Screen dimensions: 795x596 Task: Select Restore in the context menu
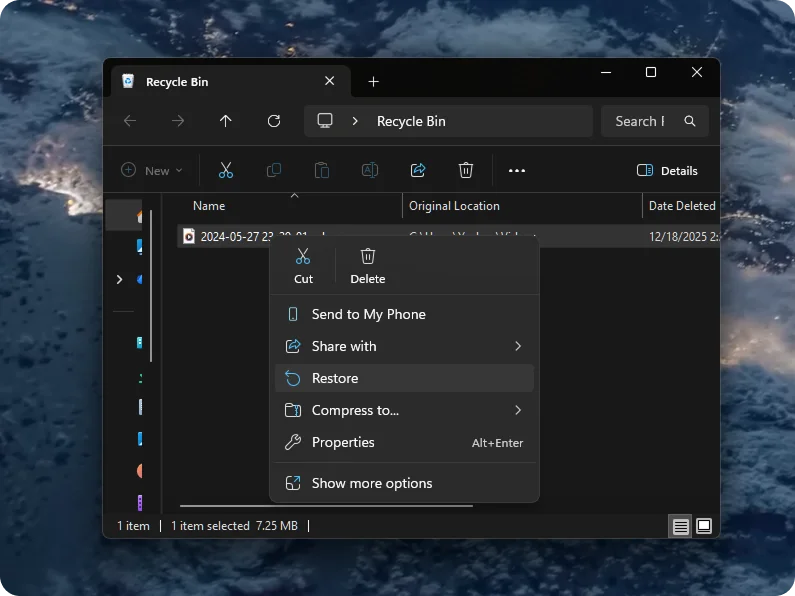[x=404, y=378]
